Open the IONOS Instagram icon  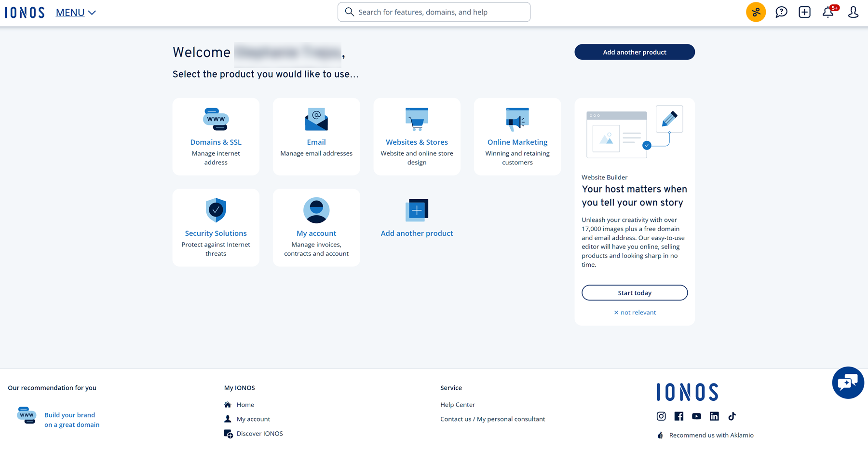click(661, 416)
